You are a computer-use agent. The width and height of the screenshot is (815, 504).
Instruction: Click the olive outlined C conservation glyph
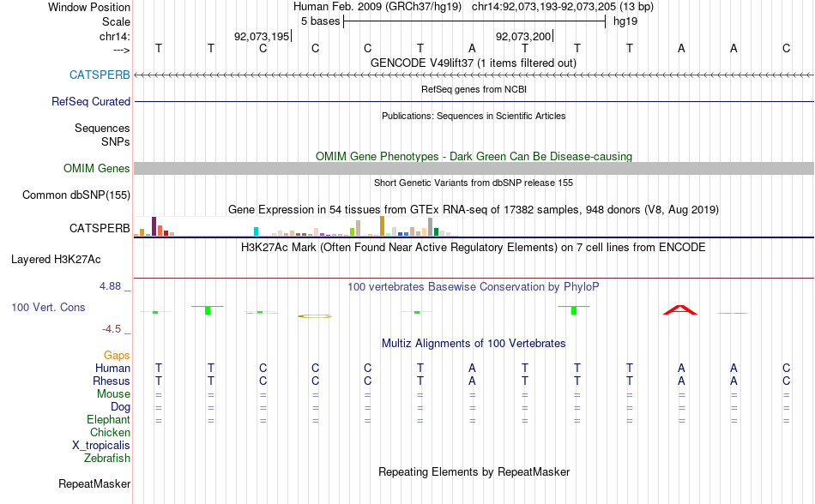(x=315, y=315)
